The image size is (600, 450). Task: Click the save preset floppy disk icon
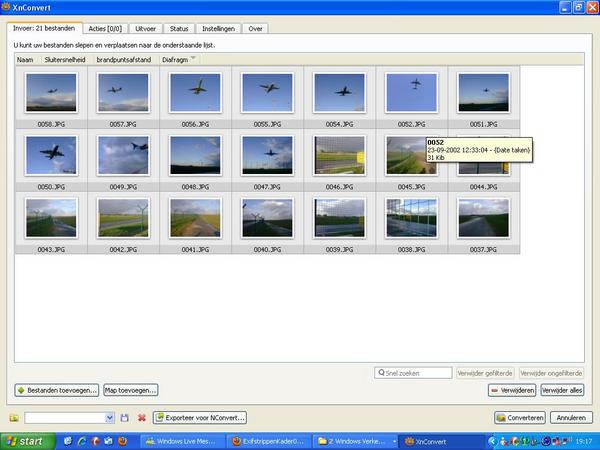(x=125, y=417)
